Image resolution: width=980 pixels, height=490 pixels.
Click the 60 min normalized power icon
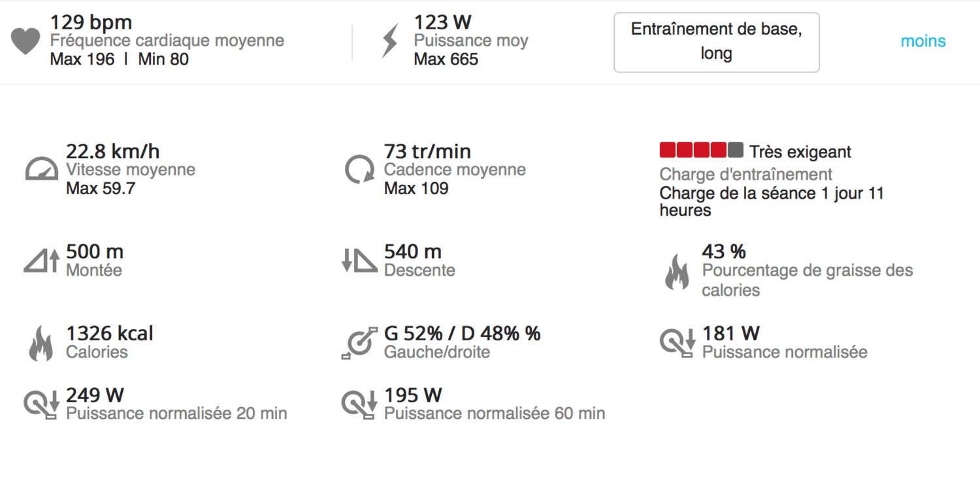point(359,404)
